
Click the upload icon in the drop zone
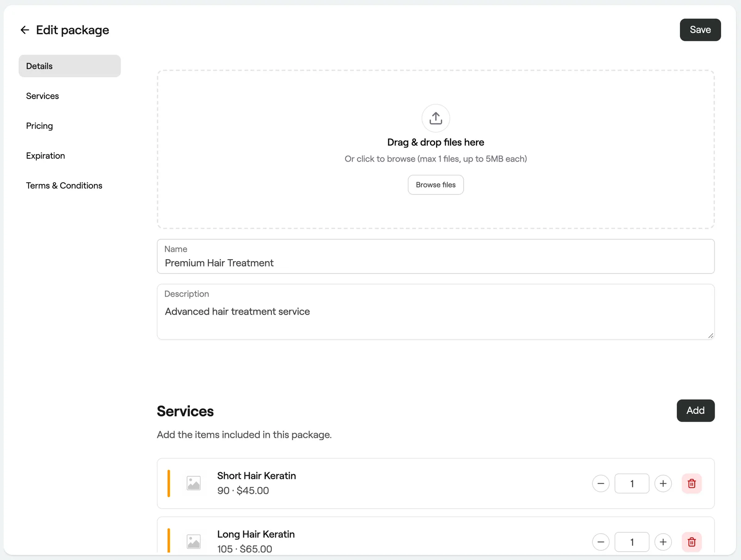click(436, 118)
